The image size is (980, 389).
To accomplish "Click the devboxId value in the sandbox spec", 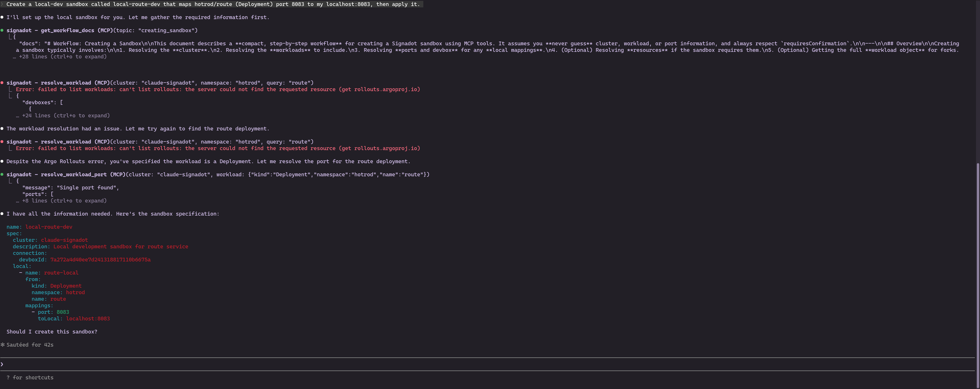I will click(100, 260).
